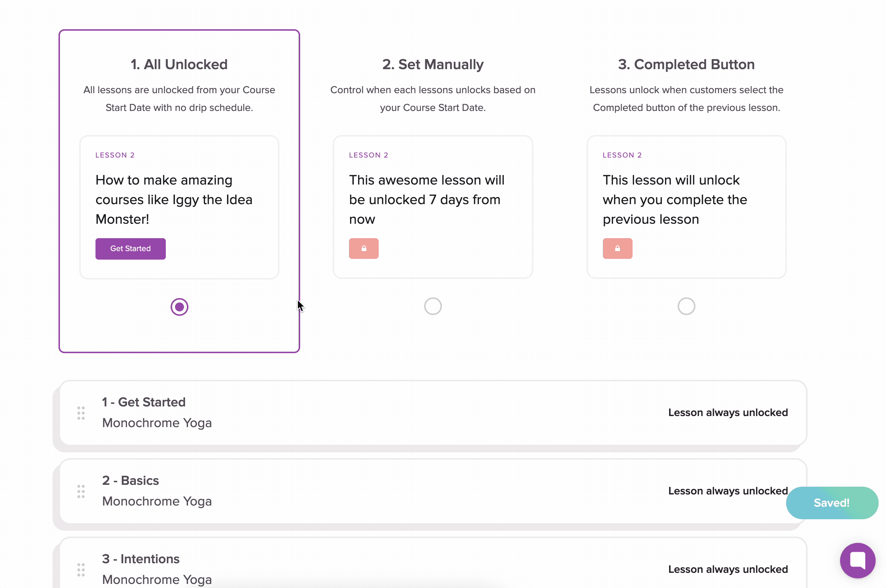Select the All Unlocked radio button
The width and height of the screenshot is (886, 588).
point(179,307)
